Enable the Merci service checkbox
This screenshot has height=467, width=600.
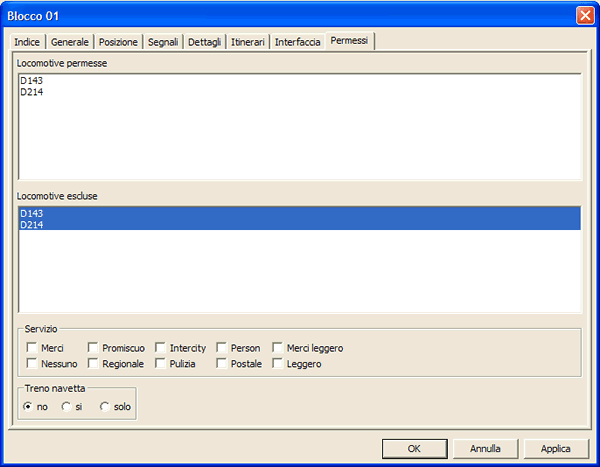point(33,348)
